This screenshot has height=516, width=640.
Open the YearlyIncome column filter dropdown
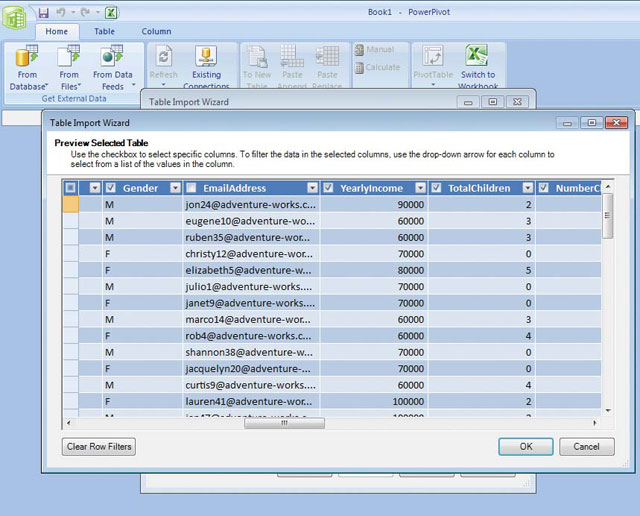[420, 188]
